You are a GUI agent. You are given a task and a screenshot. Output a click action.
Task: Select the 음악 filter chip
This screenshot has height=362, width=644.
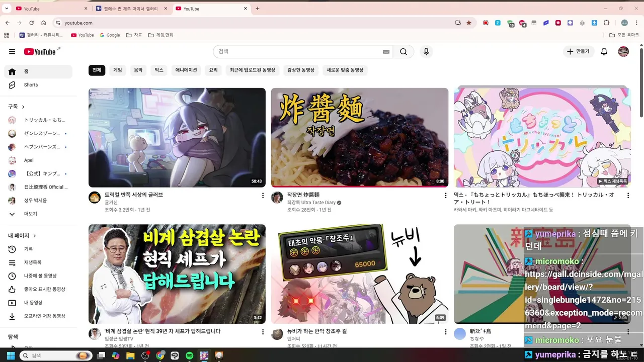pos(138,70)
